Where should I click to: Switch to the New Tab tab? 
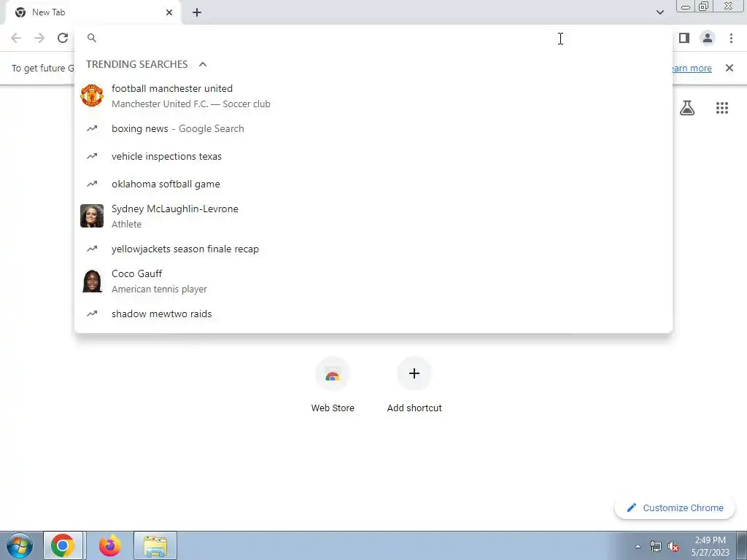click(x=93, y=12)
